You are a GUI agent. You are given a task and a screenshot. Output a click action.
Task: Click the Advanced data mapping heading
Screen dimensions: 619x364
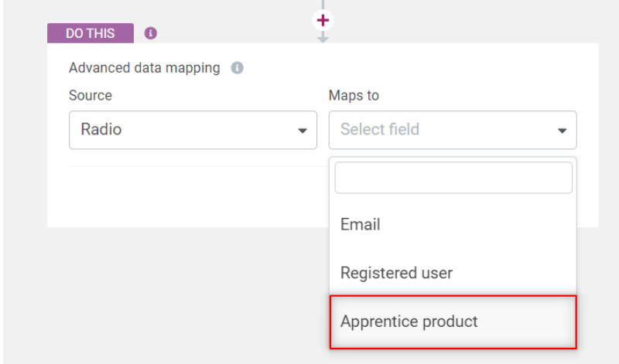[145, 68]
